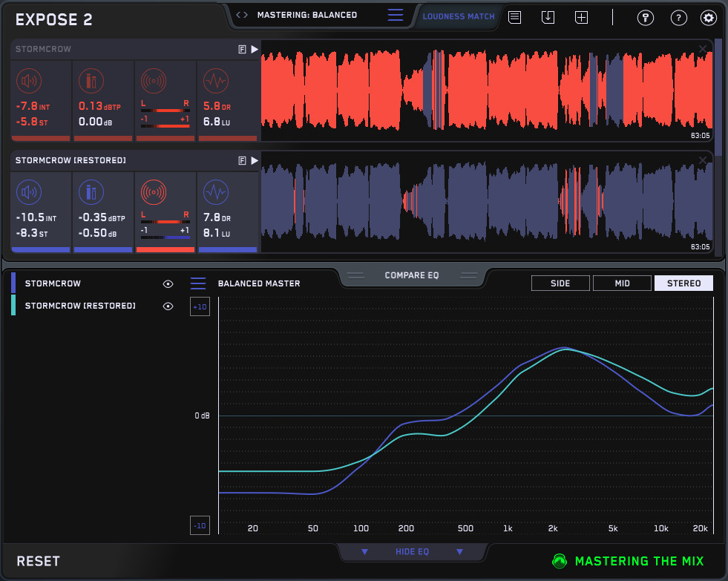Screen dimensions: 728x581
Task: Switch EQ view to Mid
Action: tap(622, 283)
